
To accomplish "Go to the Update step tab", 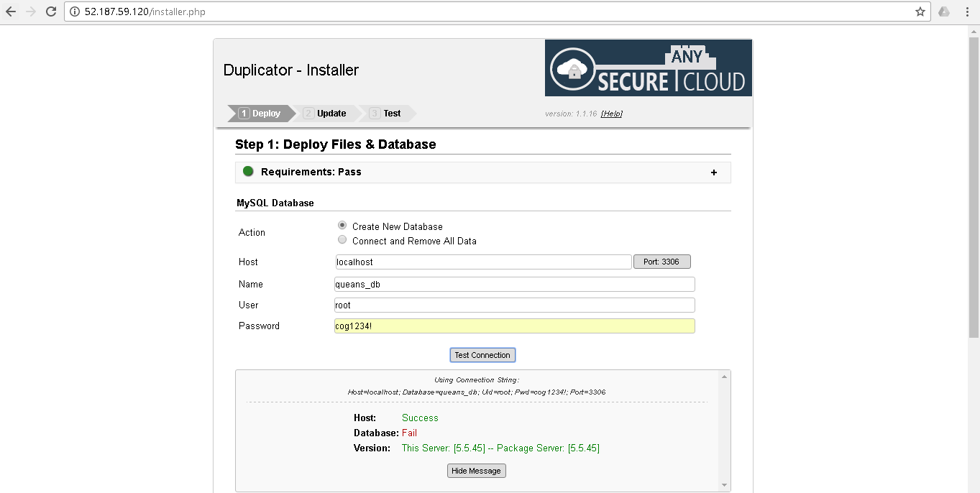I will pyautogui.click(x=326, y=114).
